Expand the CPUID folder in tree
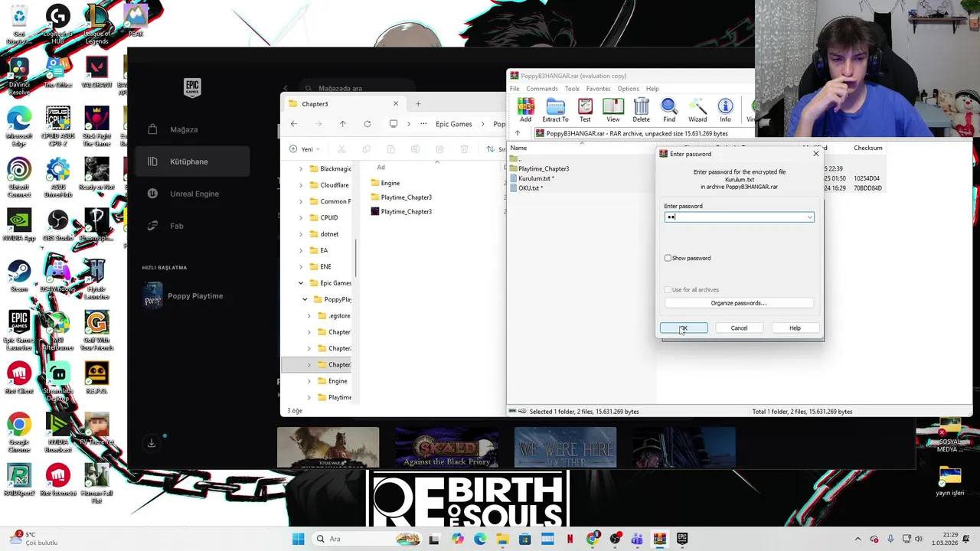 [x=301, y=217]
